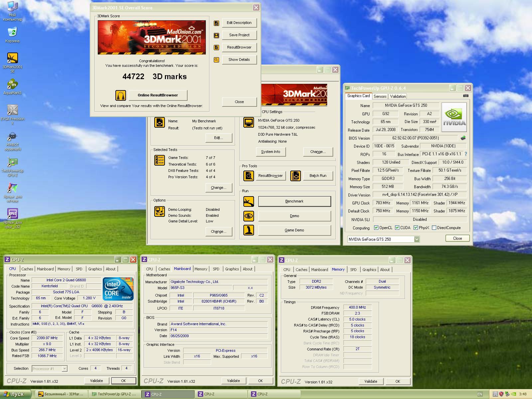Click the Edit Description icon in score dialog

pos(216,23)
